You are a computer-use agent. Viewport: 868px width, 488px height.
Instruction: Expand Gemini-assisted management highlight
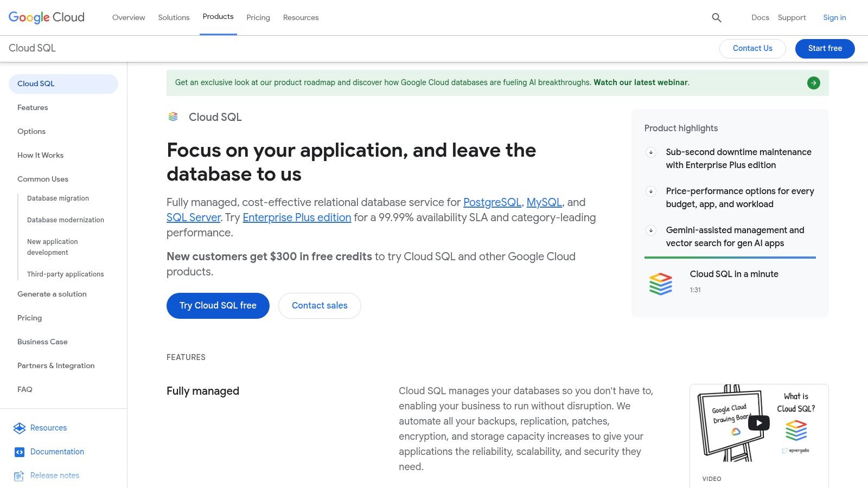(x=651, y=230)
